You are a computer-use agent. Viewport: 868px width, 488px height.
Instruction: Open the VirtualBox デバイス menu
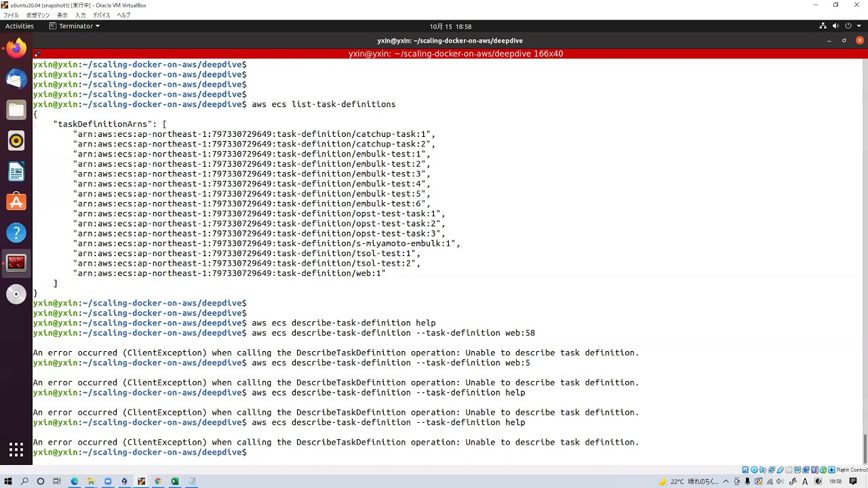pos(102,15)
